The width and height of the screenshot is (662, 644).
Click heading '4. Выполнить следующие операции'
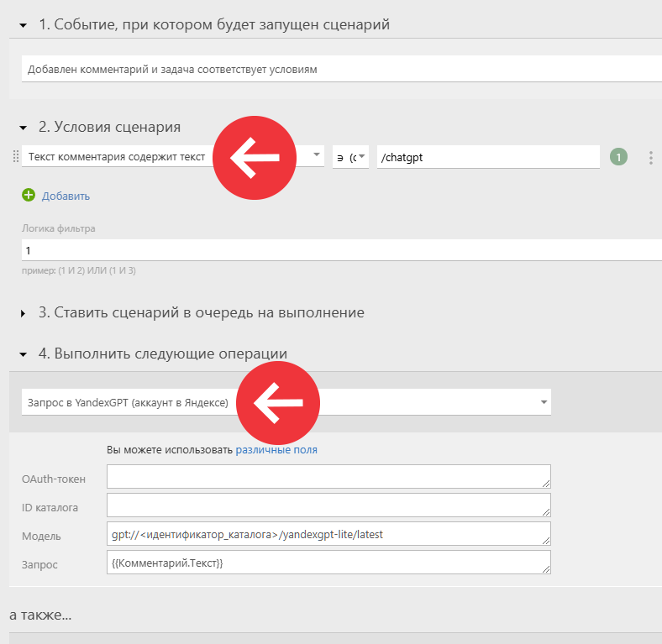coord(163,353)
